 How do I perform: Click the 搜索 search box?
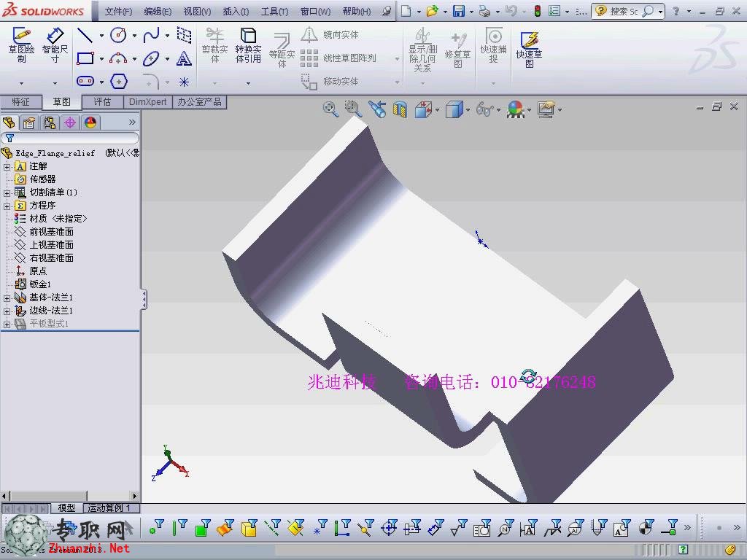coord(628,11)
